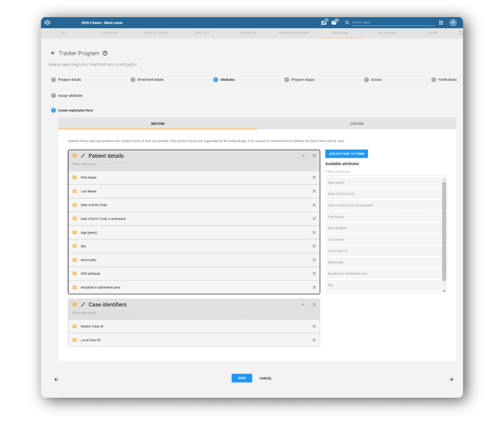Screen dimensions: 504x432
Task: Select Local Case ID in available attributes
Action: pyautogui.click(x=384, y=251)
